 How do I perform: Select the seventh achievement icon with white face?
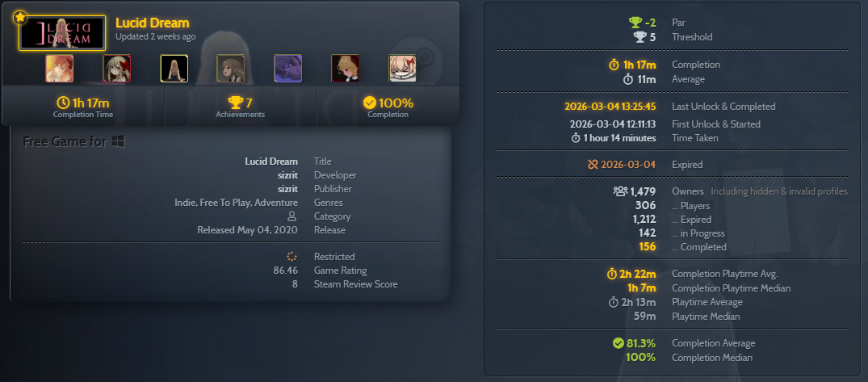coord(402,69)
